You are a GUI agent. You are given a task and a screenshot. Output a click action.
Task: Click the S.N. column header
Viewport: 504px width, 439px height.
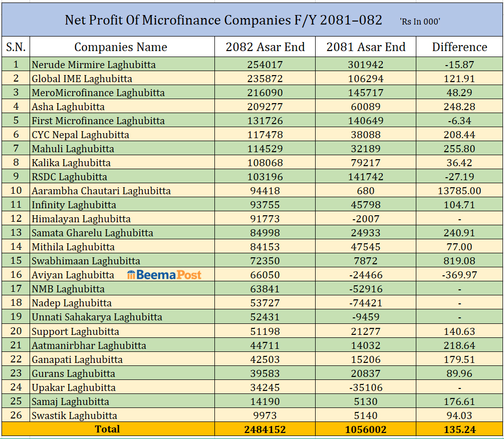(16, 47)
